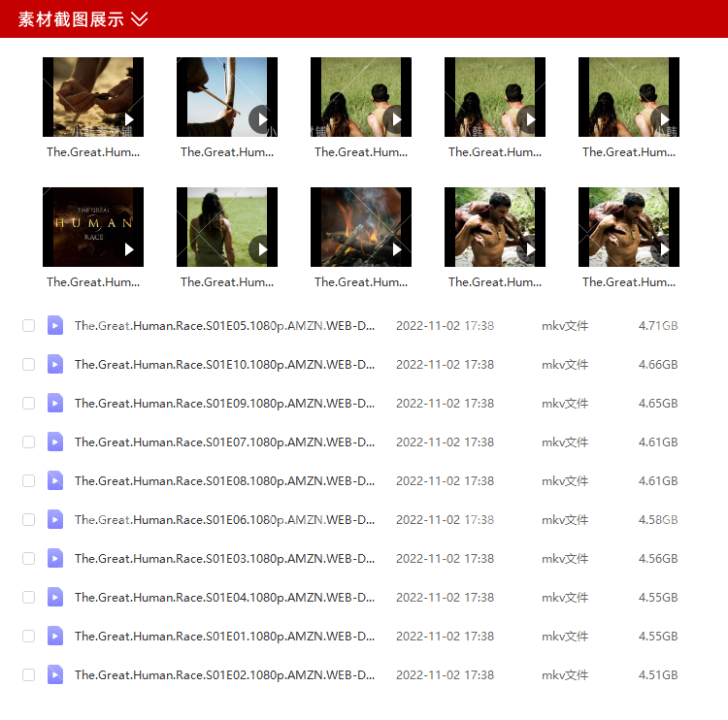This screenshot has height=720, width=728.
Task: Select the S01E03 row checkbox
Action: tap(28, 559)
